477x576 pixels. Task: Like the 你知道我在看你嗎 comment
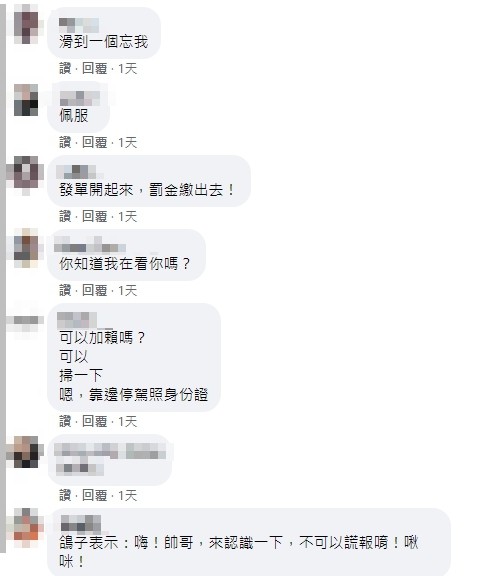(65, 291)
